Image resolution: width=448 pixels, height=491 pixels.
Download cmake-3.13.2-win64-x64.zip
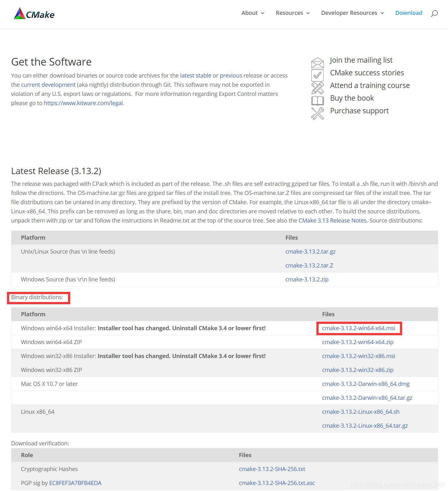click(358, 342)
